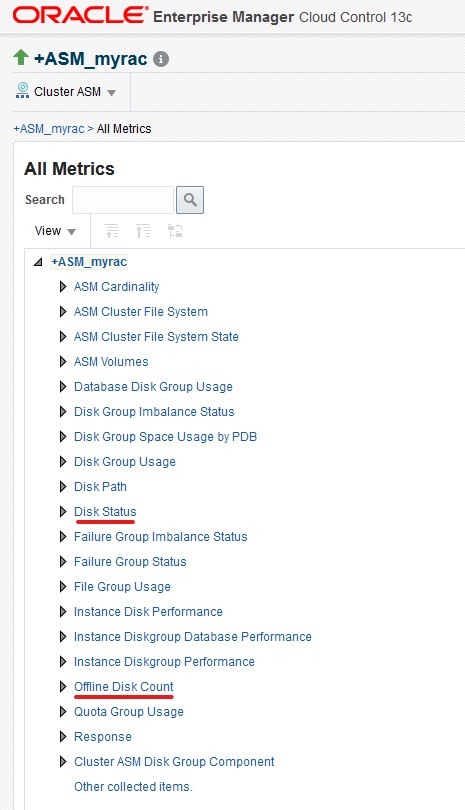Click inside the Search input field
The image size is (465, 810).
tap(123, 200)
